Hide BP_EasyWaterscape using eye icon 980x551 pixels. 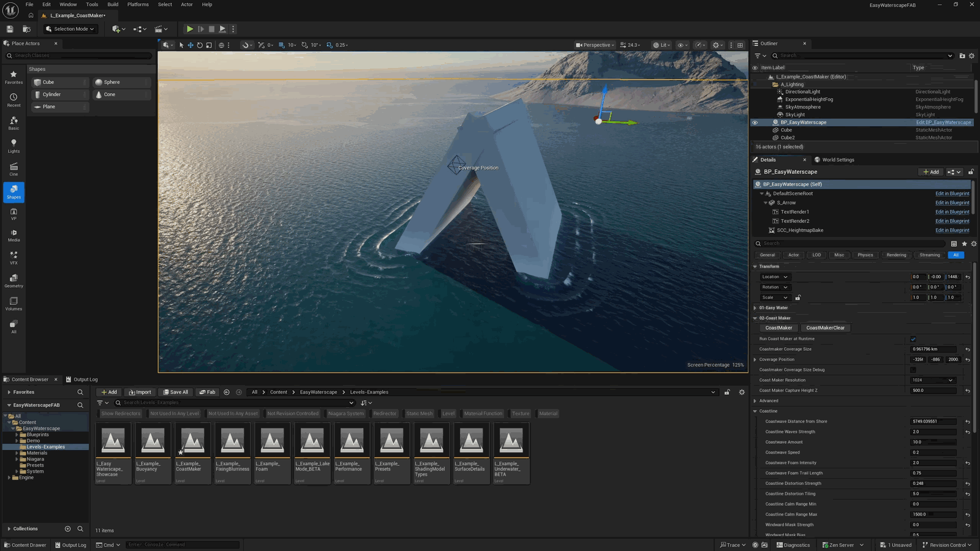point(755,122)
